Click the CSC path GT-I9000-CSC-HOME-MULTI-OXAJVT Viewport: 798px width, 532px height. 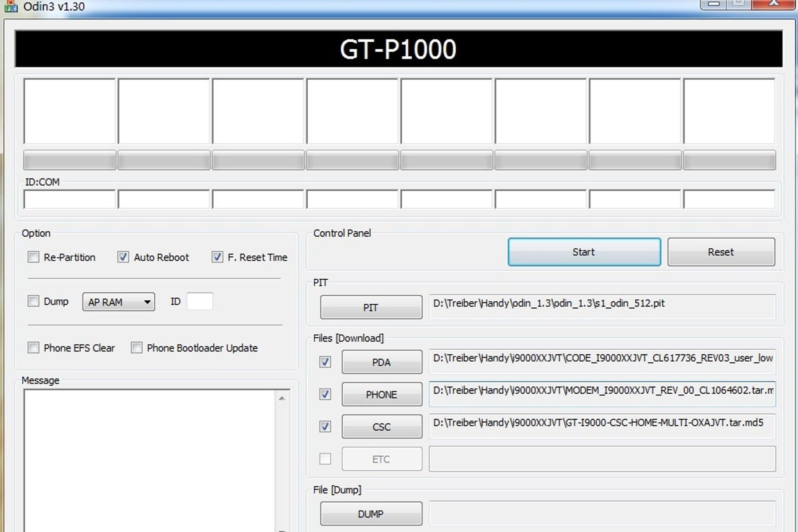[602, 426]
